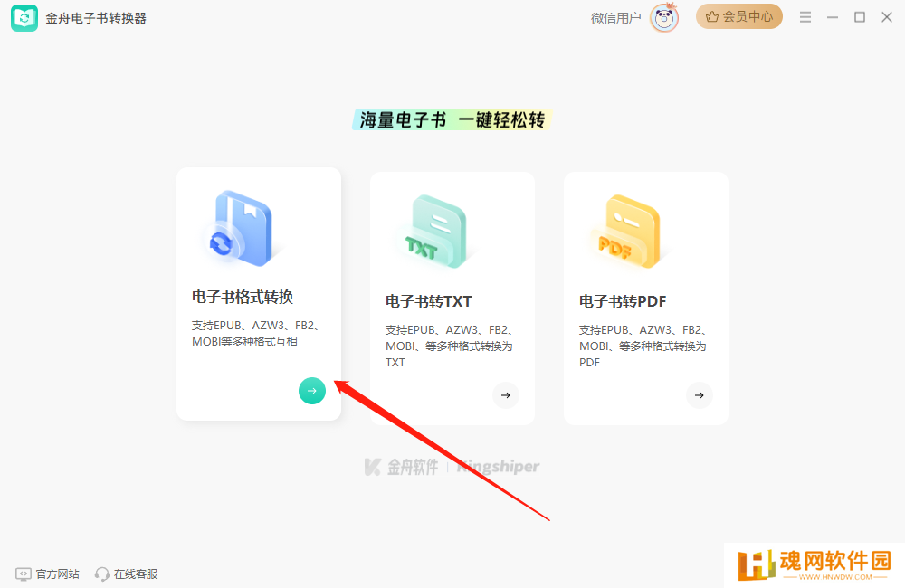Viewport: 905px width, 588px height.
Task: Click the green arrow under 电子书格式转换
Action: click(x=312, y=391)
